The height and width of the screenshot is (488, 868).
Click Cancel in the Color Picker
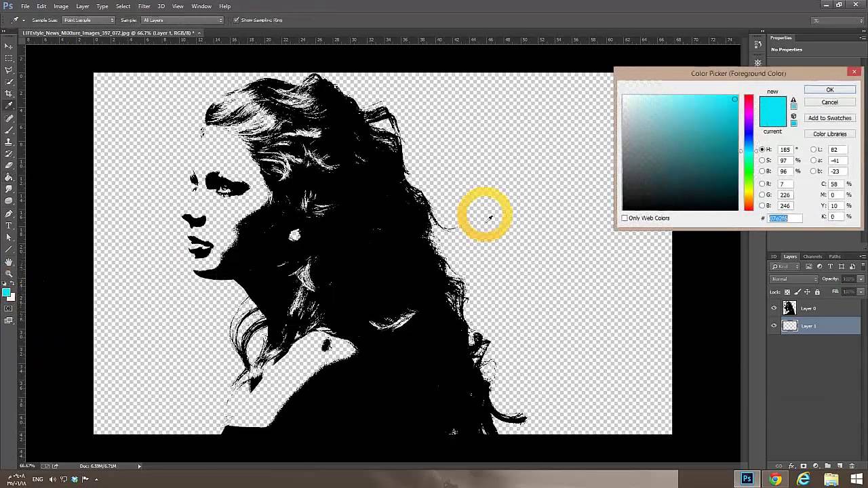[x=829, y=102]
